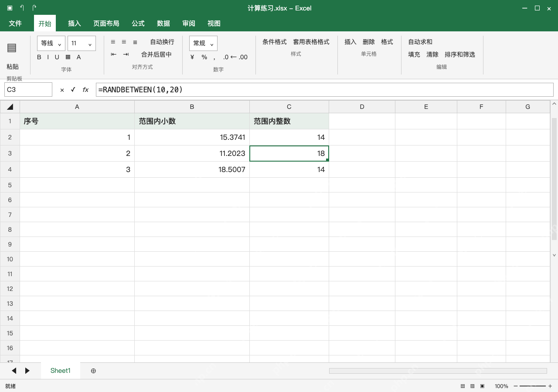Click the Name Box showing C3
The image size is (558, 392).
pos(28,90)
